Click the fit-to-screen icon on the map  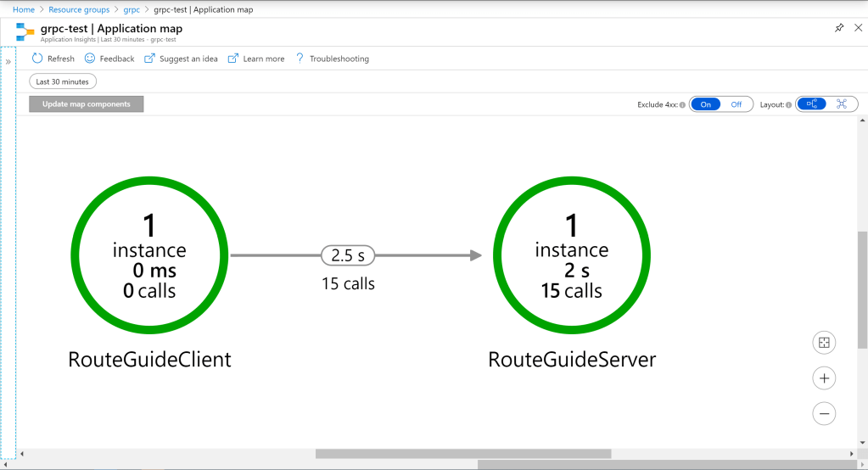tap(824, 342)
